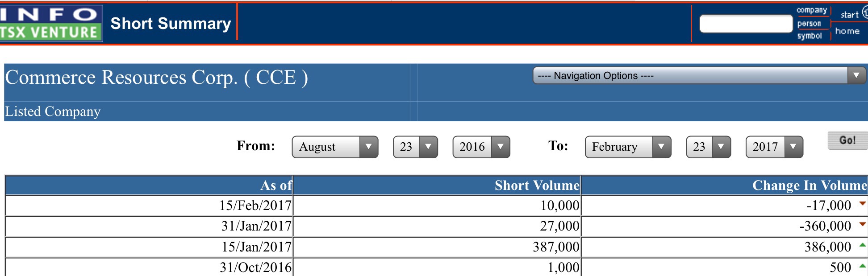Click the down arrow beside -360,000
The image size is (868, 276).
pos(862,224)
